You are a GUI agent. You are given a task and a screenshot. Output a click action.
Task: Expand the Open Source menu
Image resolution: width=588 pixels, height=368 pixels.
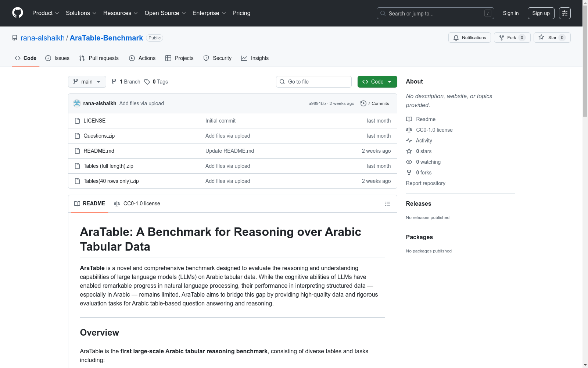coord(165,13)
